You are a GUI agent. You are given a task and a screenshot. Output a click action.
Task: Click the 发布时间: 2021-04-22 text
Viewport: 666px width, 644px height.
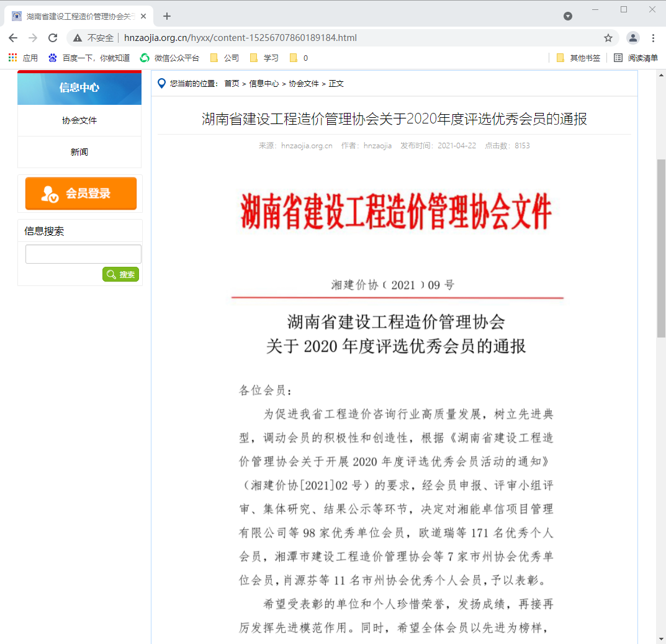438,146
